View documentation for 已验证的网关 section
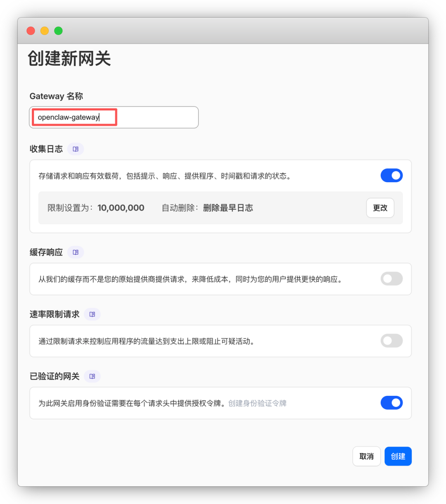446x504 pixels. tap(92, 376)
